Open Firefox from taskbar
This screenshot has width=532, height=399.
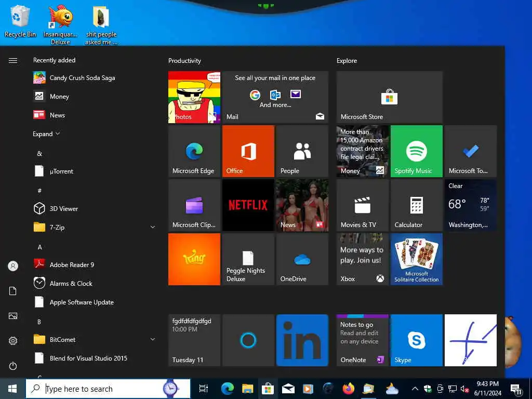[x=348, y=389]
